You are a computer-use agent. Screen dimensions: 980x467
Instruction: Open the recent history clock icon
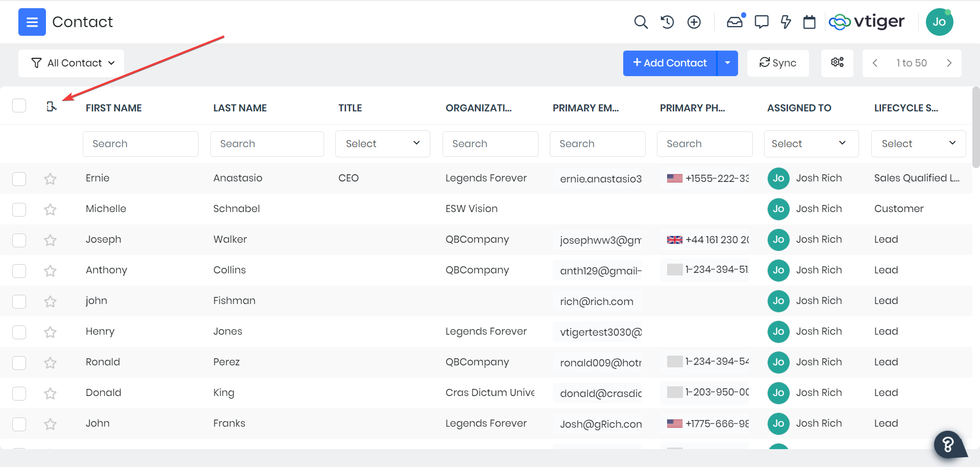pos(667,22)
